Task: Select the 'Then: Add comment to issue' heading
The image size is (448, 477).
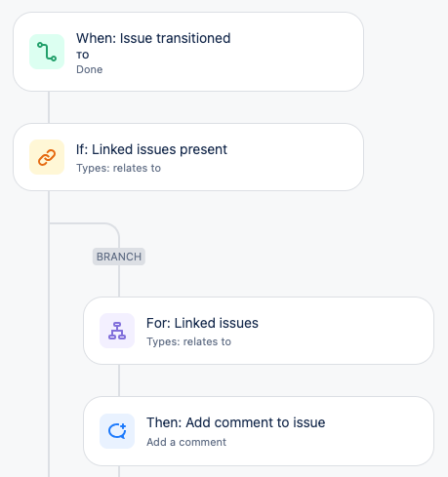Action: [x=236, y=422]
